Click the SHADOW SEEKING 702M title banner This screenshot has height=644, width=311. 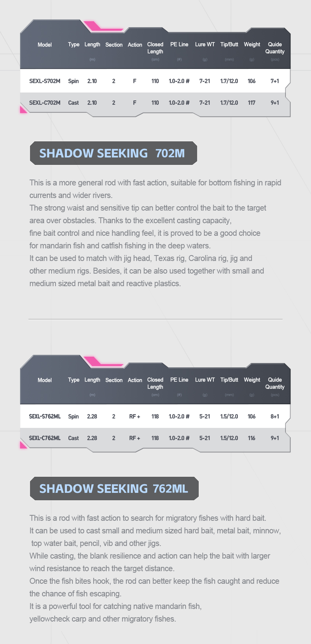113,153
